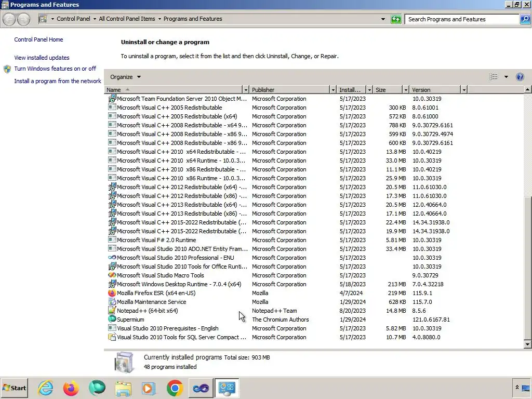Open the Size column filter dropdown
The width and height of the screenshot is (532, 399).
406,90
